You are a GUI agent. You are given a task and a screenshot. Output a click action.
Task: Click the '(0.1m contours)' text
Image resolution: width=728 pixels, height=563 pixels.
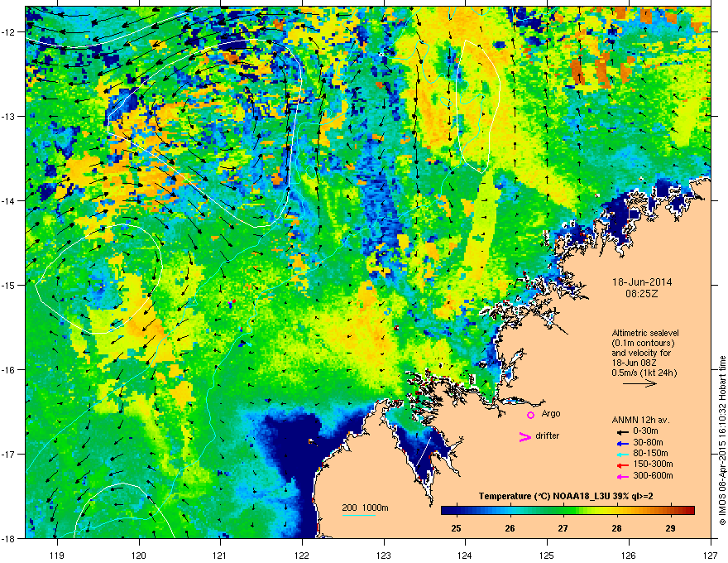643,344
